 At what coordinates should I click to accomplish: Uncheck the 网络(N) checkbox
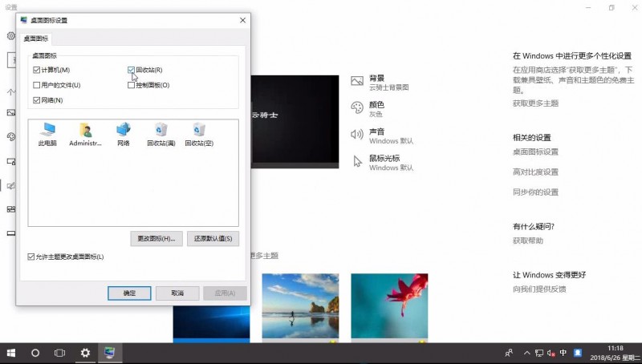[x=36, y=100]
